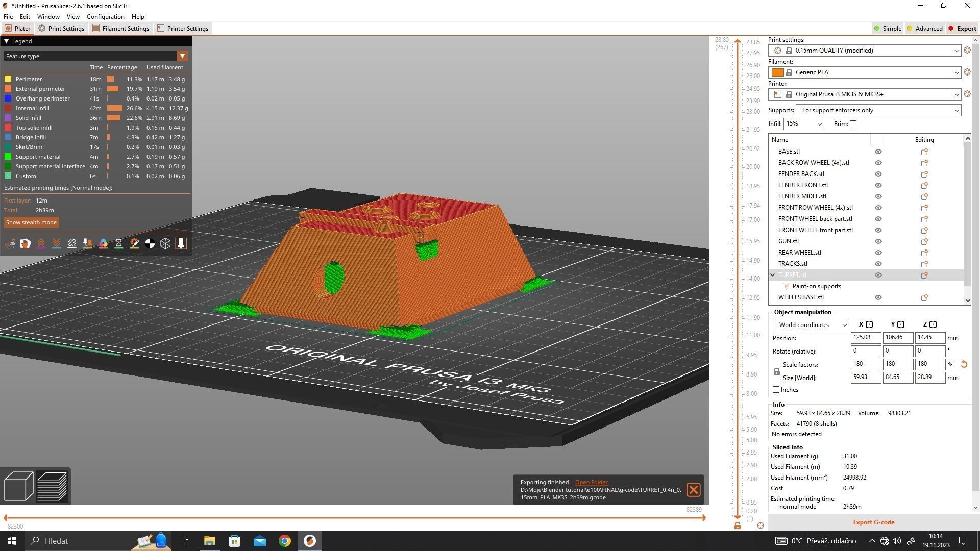Toggle travel moves visibility icon
This screenshot has width=980, height=551.
click(x=10, y=244)
